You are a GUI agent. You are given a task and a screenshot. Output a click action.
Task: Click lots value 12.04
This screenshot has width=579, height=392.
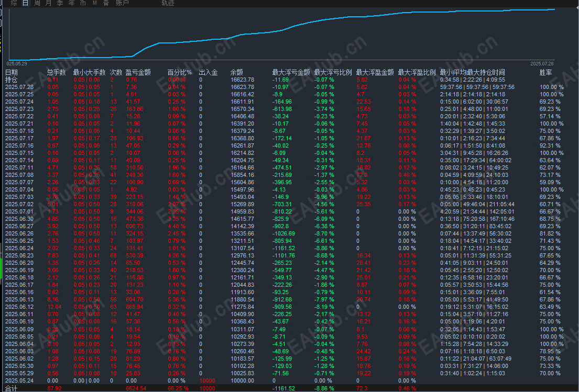[x=54, y=307]
